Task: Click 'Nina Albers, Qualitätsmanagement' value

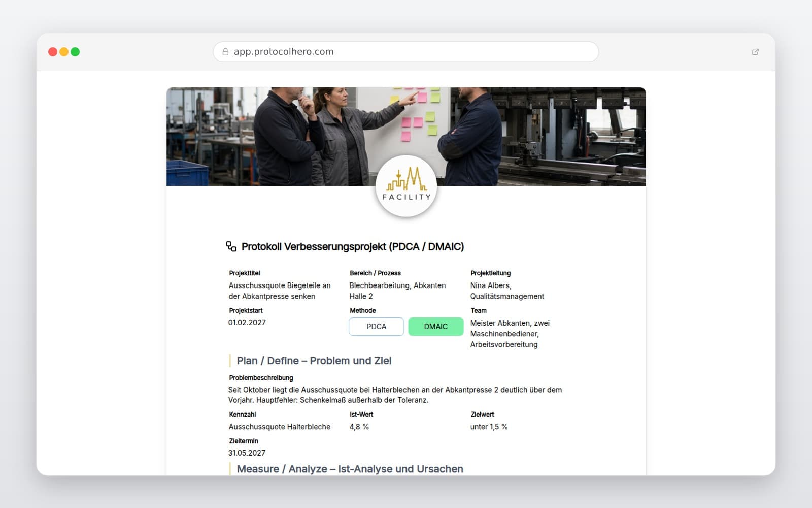Action: point(507,291)
